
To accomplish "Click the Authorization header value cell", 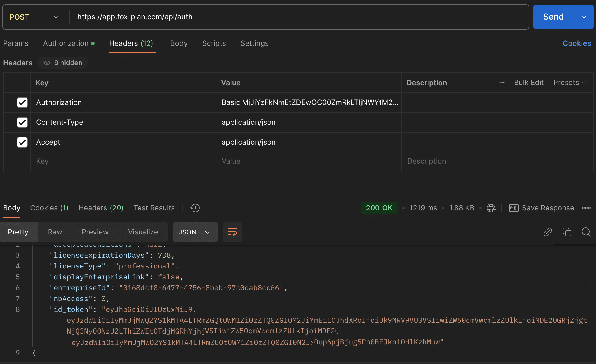I will click(309, 102).
